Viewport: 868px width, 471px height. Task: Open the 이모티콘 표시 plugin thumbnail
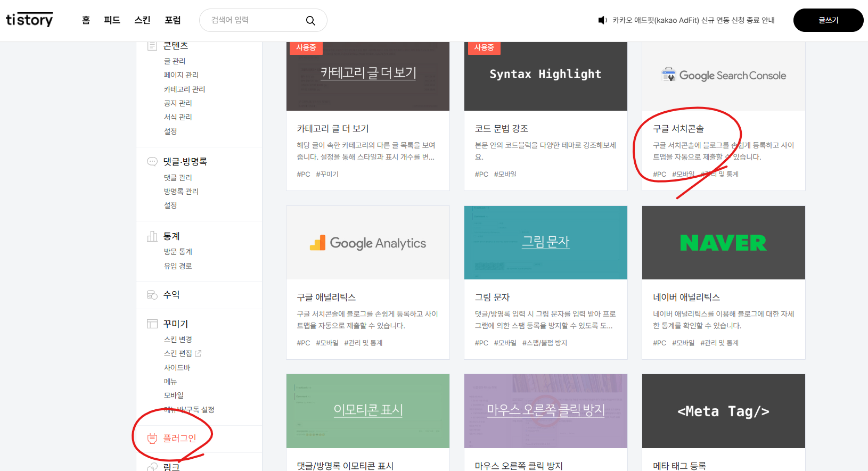368,411
